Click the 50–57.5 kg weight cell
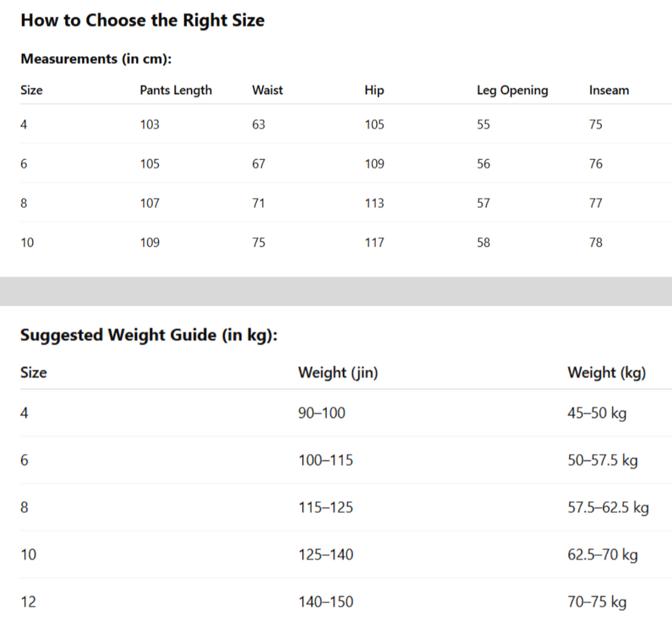672x630 pixels. (x=602, y=460)
